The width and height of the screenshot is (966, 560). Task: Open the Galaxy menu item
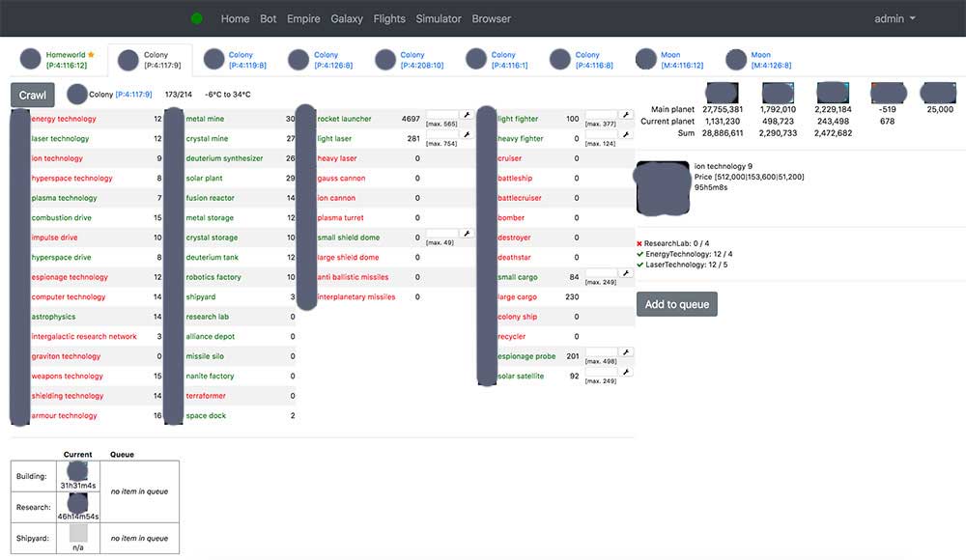click(x=347, y=18)
